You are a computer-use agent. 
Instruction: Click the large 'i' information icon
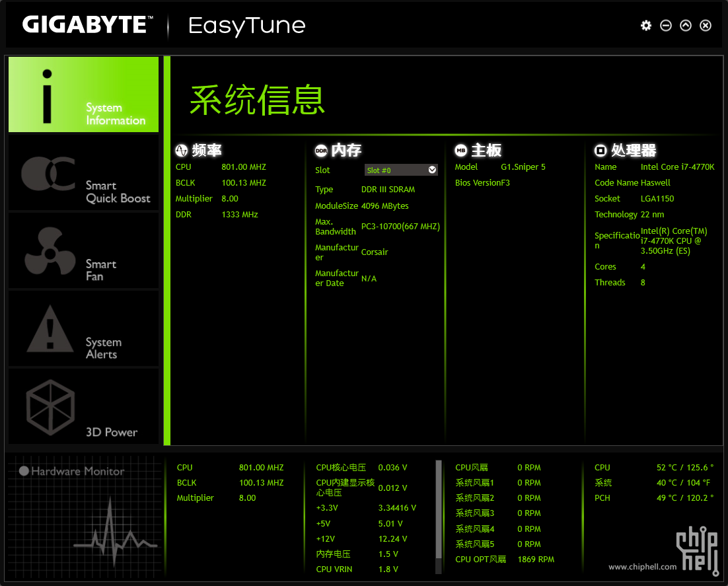pyautogui.click(x=47, y=96)
